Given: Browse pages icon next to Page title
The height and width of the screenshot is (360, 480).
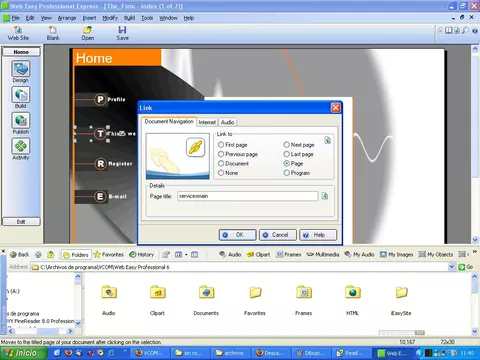Looking at the screenshot, I should click(x=325, y=196).
